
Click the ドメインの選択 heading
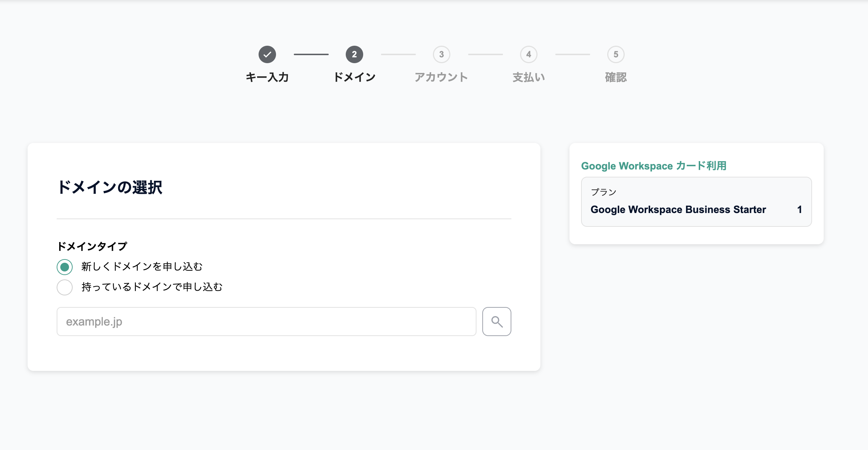click(x=110, y=188)
